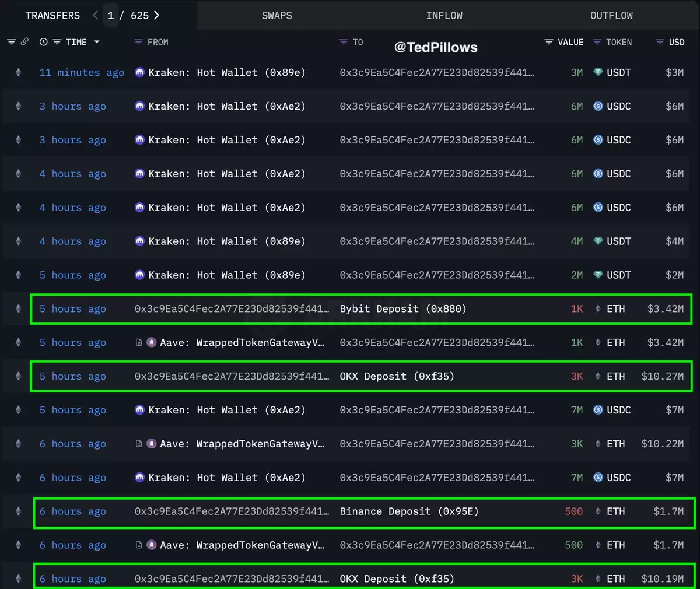This screenshot has height=589, width=700.
Task: Open the USD column filter
Action: (x=660, y=42)
